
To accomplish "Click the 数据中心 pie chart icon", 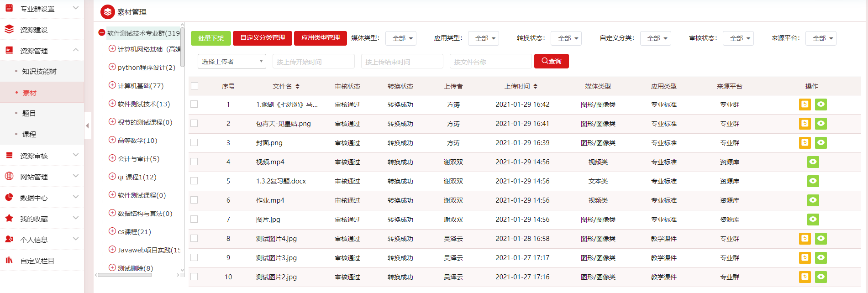I will 9,197.
